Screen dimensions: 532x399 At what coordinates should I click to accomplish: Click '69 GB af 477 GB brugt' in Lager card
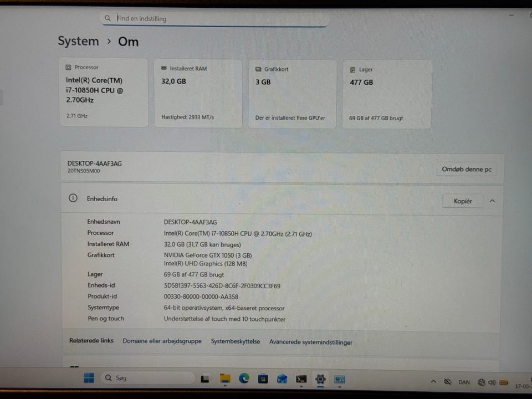tap(376, 118)
